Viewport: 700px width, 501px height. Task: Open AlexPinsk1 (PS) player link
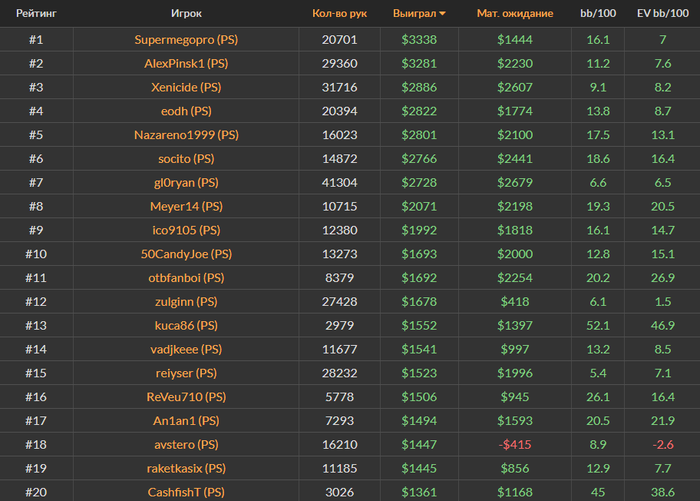186,63
